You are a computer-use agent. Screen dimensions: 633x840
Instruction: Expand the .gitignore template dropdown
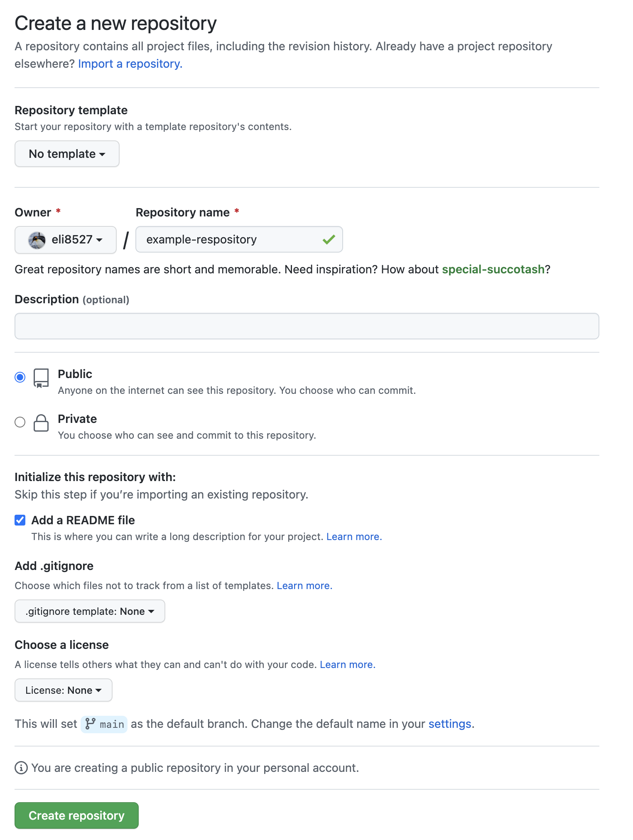90,611
